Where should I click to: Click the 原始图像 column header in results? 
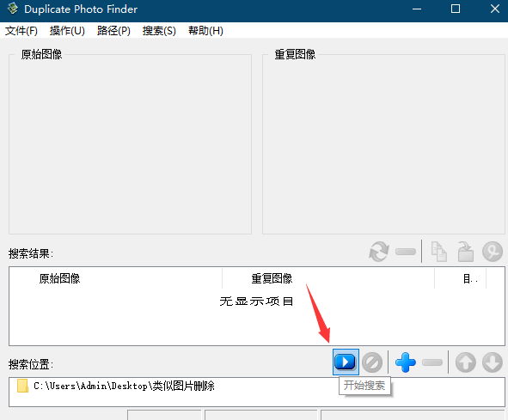116,278
